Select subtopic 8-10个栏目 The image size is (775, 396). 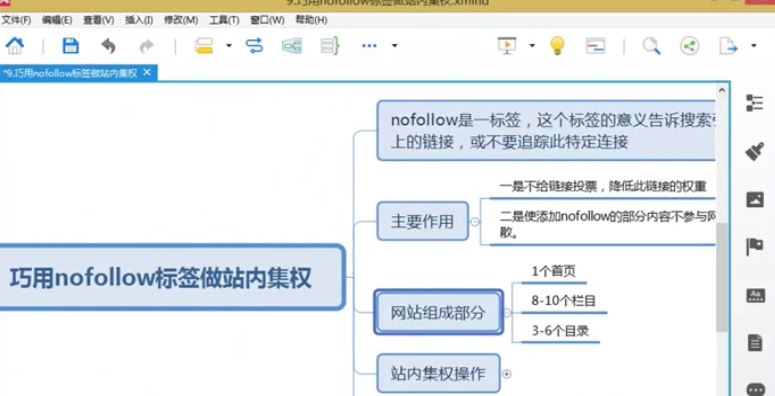point(564,301)
